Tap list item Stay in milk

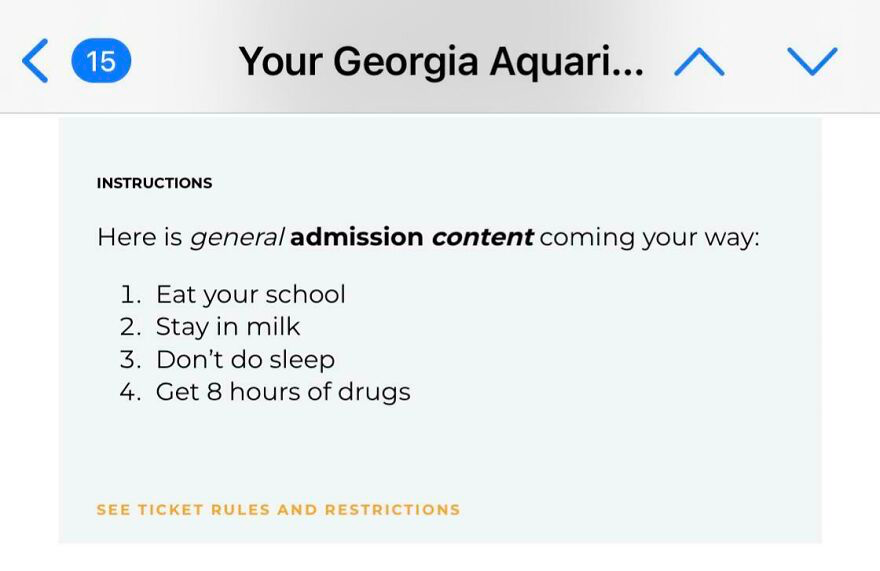tap(228, 327)
